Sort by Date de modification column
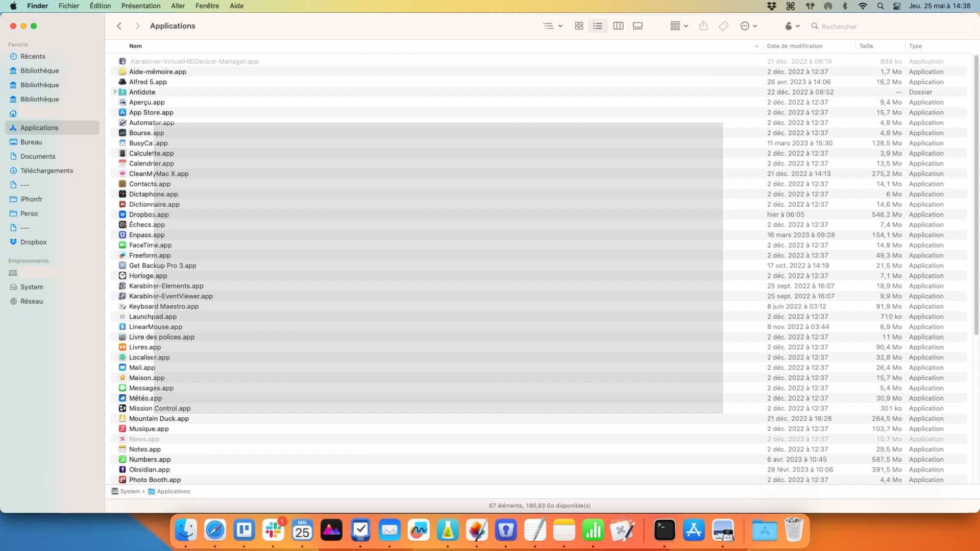980x551 pixels. (795, 46)
